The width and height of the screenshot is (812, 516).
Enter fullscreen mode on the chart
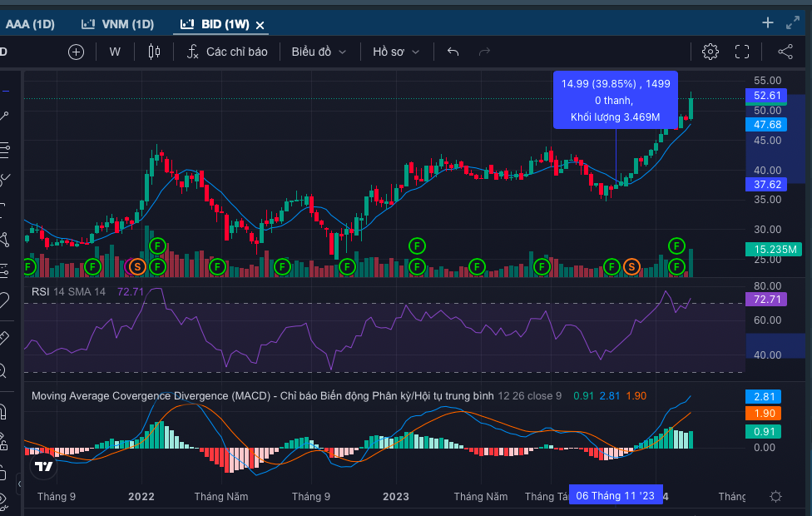pos(742,52)
